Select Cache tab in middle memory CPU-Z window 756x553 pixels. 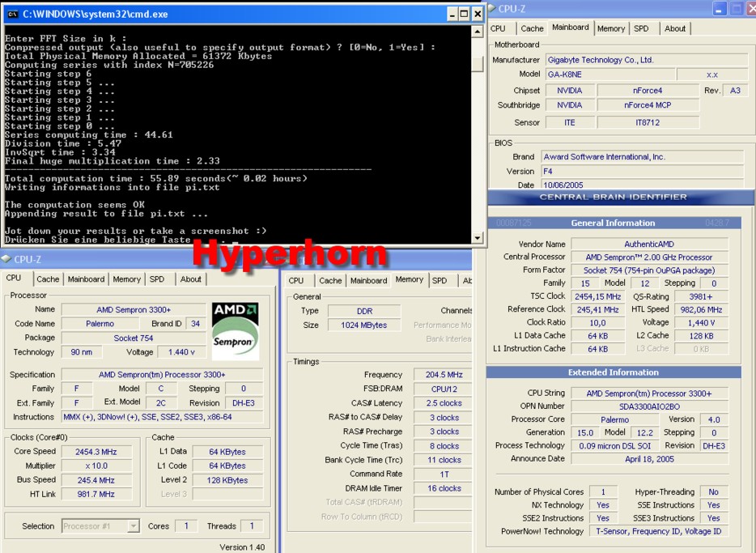click(330, 281)
